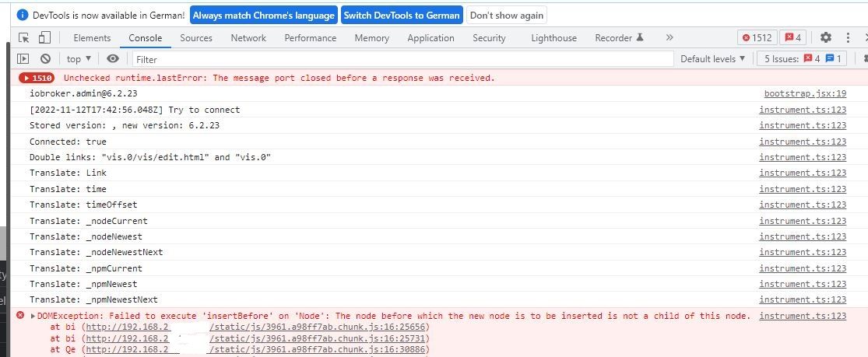The image size is (868, 357).
Task: Open the Sources tab
Action: point(196,37)
